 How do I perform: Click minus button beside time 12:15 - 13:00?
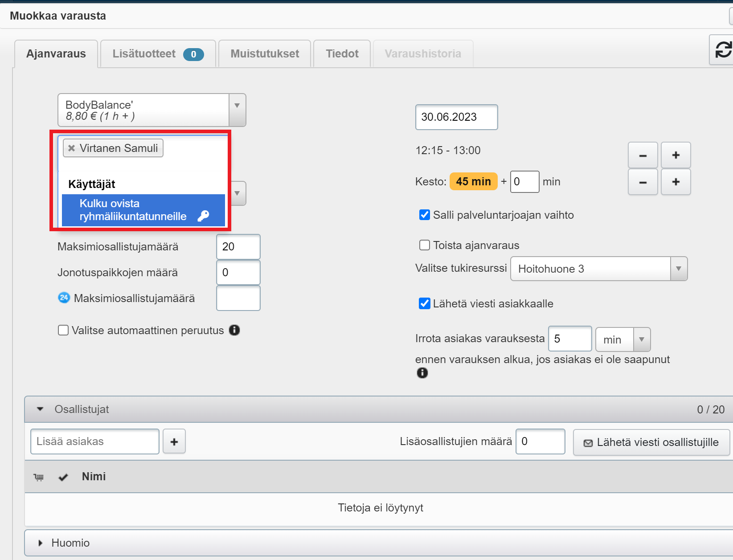[643, 155]
